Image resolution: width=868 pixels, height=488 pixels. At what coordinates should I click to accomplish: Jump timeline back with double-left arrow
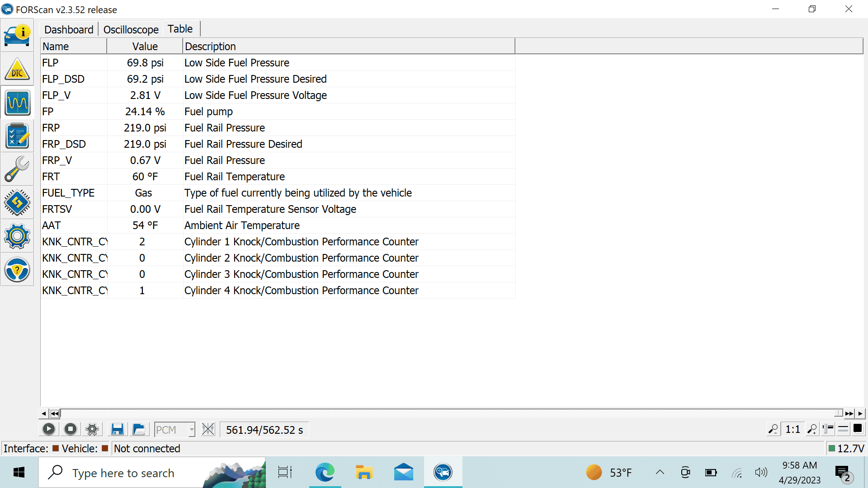pyautogui.click(x=55, y=413)
